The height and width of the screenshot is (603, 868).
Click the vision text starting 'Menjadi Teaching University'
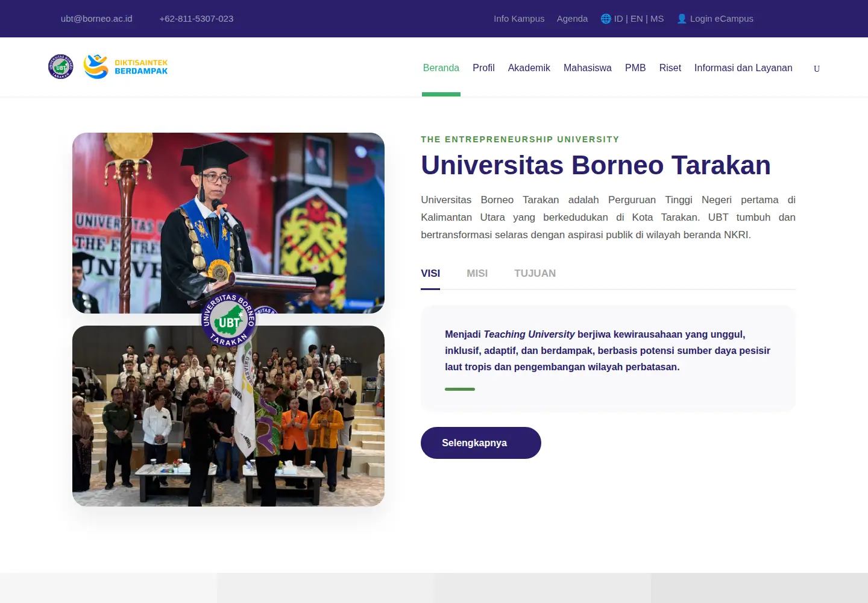[x=608, y=350]
